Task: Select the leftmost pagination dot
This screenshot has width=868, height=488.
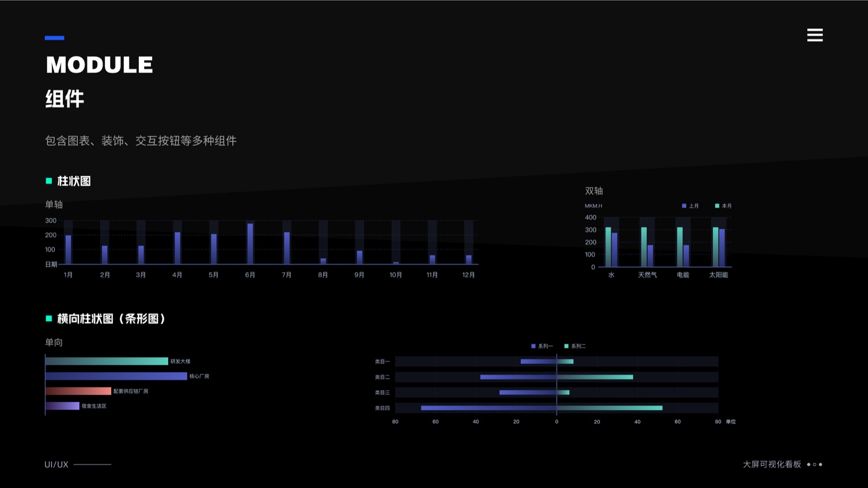Action: (x=808, y=465)
